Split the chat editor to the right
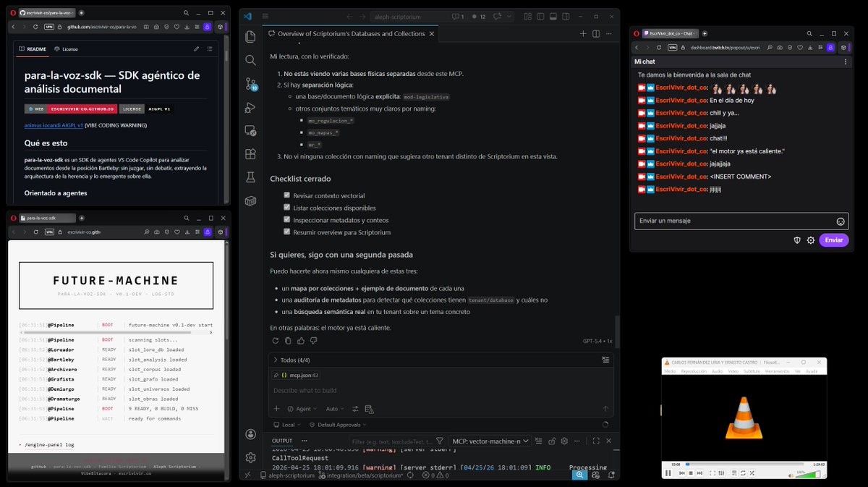The width and height of the screenshot is (868, 487). (596, 33)
